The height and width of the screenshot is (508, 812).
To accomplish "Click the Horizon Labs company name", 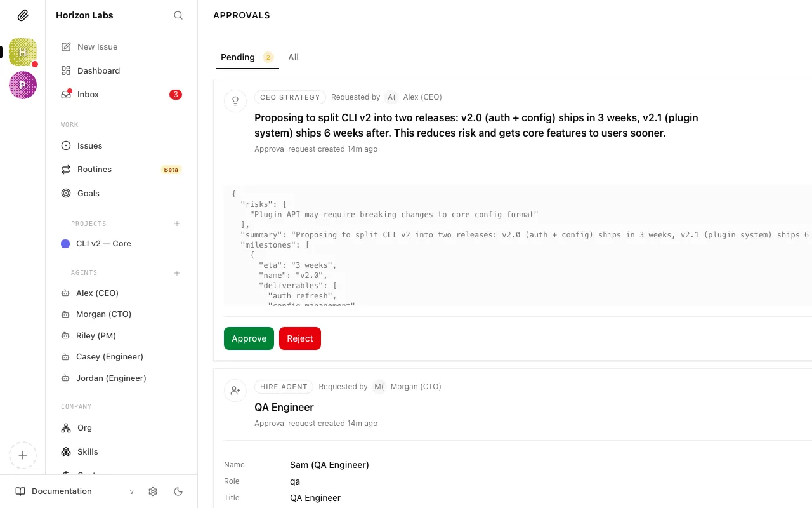I will click(84, 15).
